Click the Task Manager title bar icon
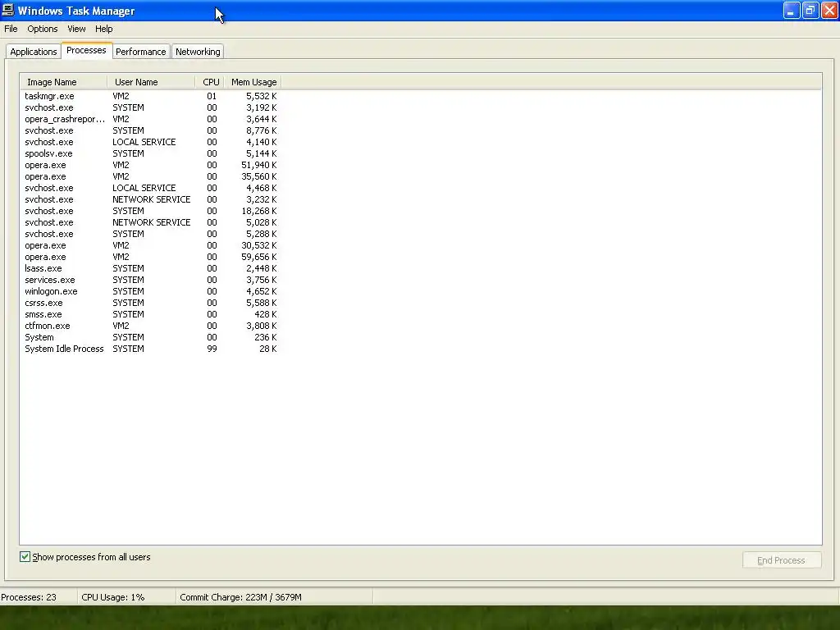This screenshot has width=840, height=630. 8,10
